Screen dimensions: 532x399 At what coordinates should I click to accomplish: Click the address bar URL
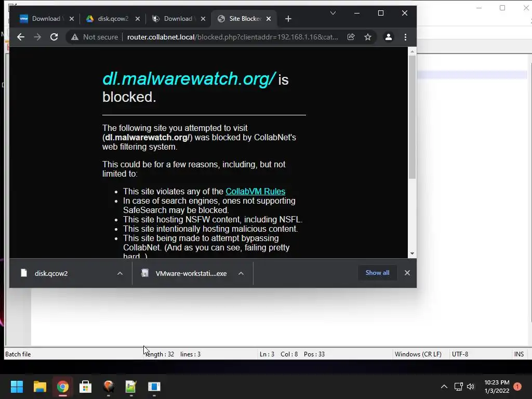232,37
